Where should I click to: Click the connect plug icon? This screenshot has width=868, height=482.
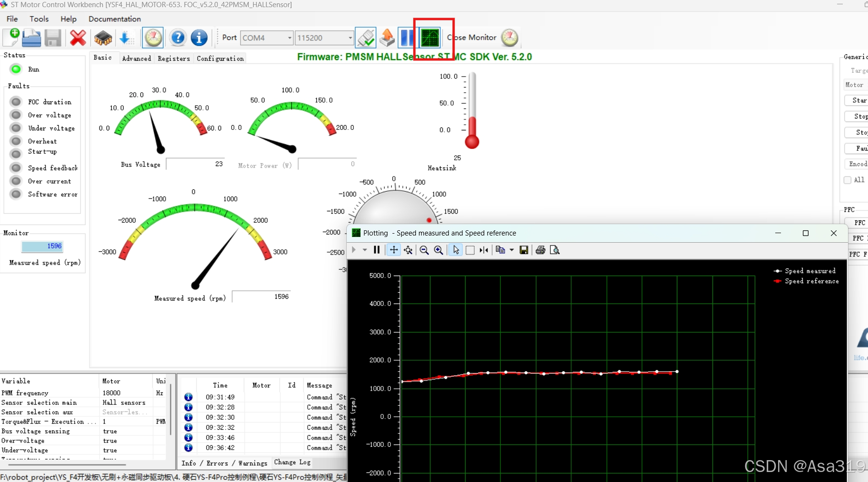click(x=366, y=38)
